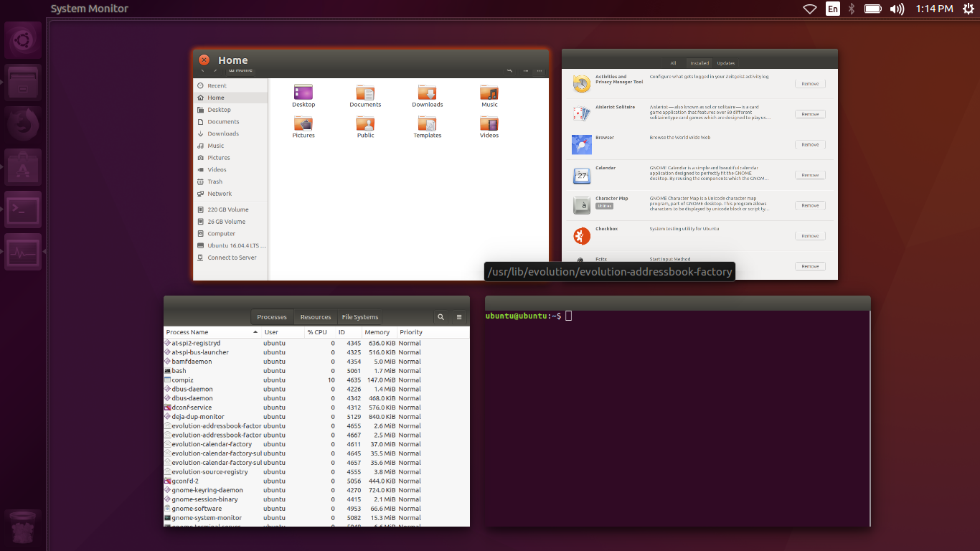Click Remove button for Browser
Screen dimensions: 980x551
tap(810, 144)
